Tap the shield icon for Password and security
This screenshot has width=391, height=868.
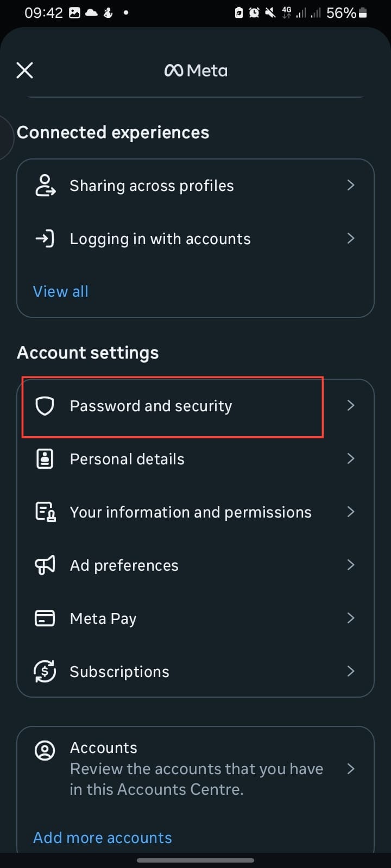pos(45,406)
